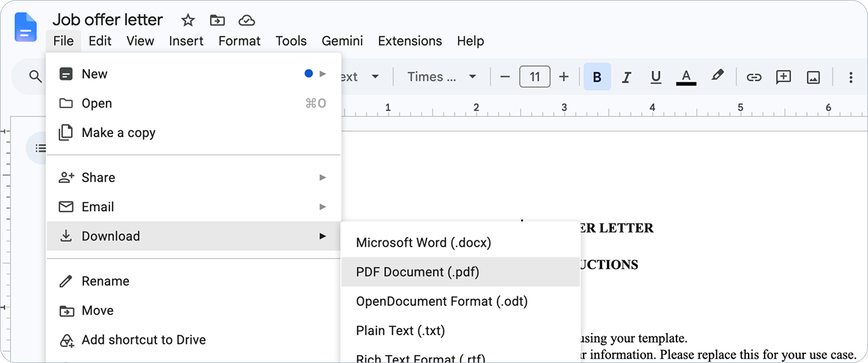Increase font size with plus button

tap(564, 76)
